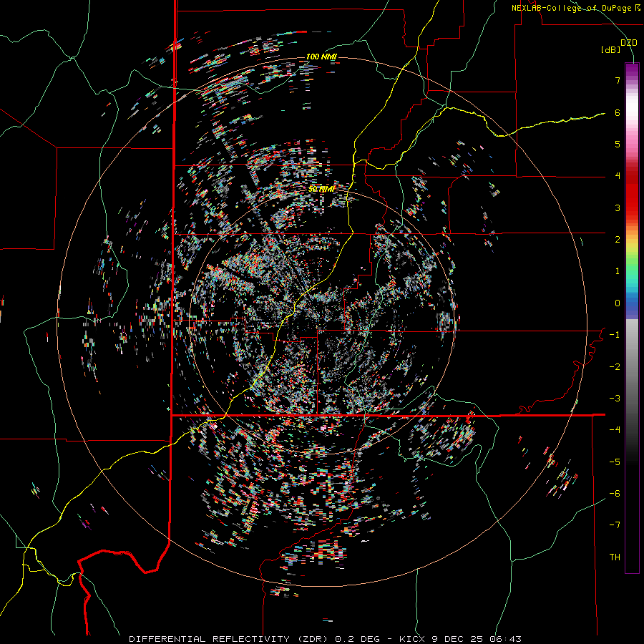The width and height of the screenshot is (644, 644).
Task: Click the 100 NMI range ring label
Action: point(321,57)
